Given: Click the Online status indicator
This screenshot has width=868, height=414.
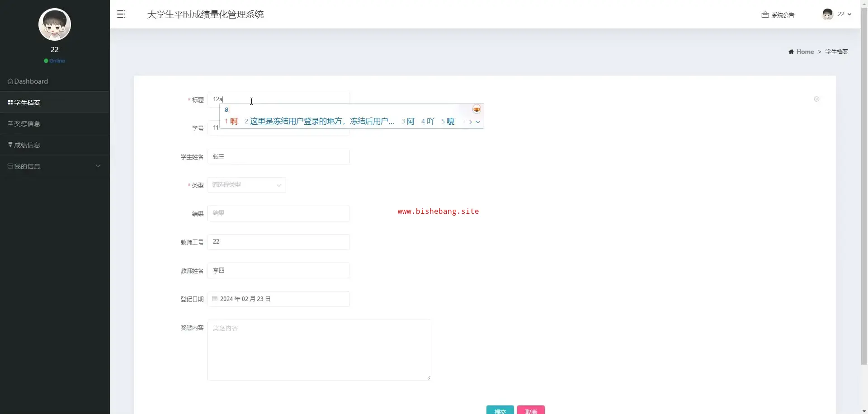Looking at the screenshot, I should point(55,61).
